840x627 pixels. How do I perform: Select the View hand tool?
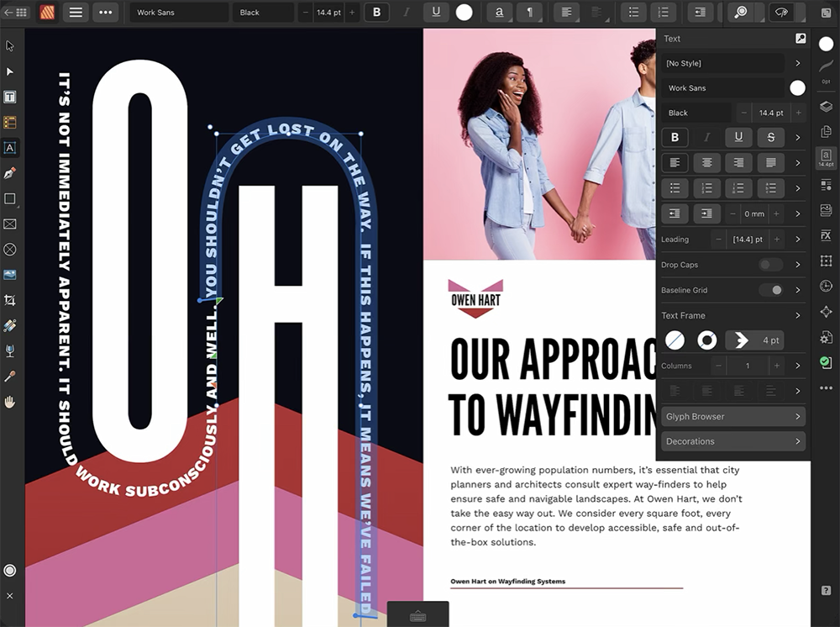coord(9,402)
